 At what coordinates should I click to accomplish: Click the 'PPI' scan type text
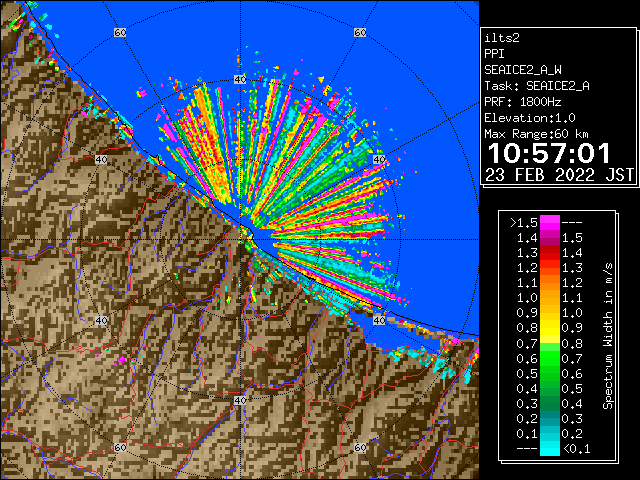coord(494,54)
